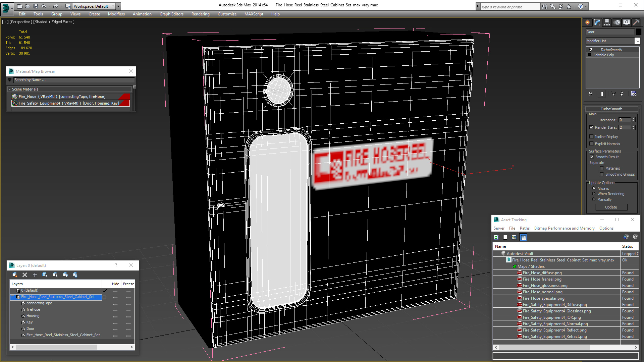
Task: Select When Rendering update option
Action: tap(594, 194)
